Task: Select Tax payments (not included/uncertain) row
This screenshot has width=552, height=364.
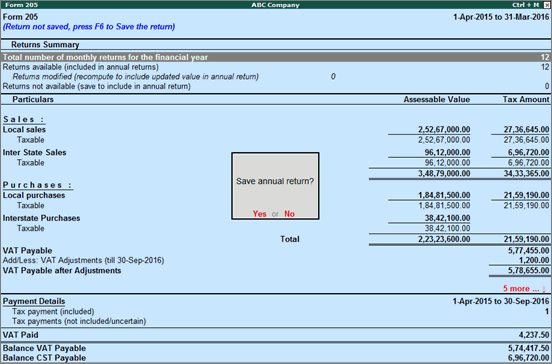Action: (276, 321)
